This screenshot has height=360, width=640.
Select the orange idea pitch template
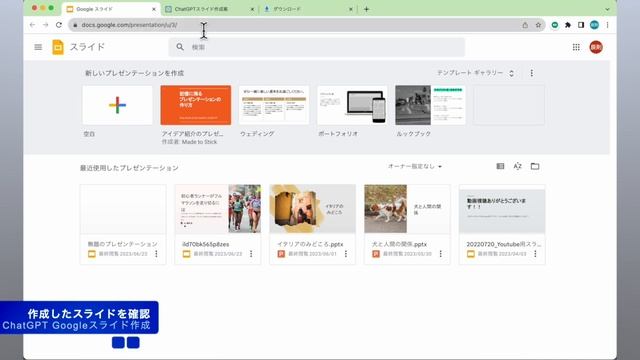click(196, 105)
